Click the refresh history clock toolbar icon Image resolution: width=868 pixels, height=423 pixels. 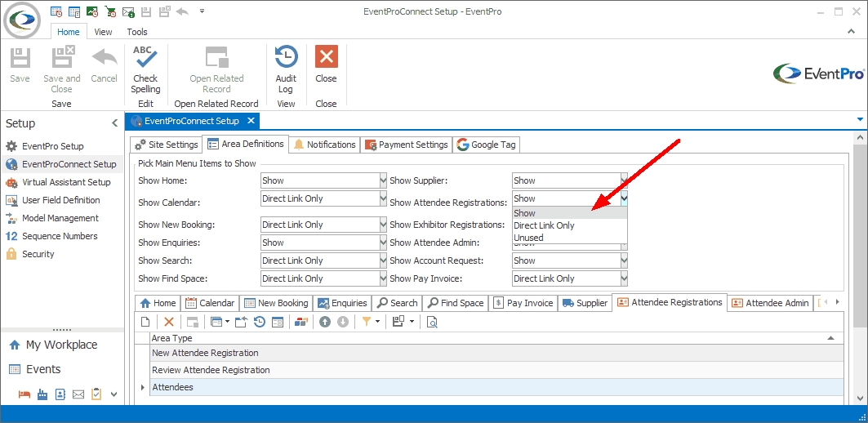coord(260,322)
